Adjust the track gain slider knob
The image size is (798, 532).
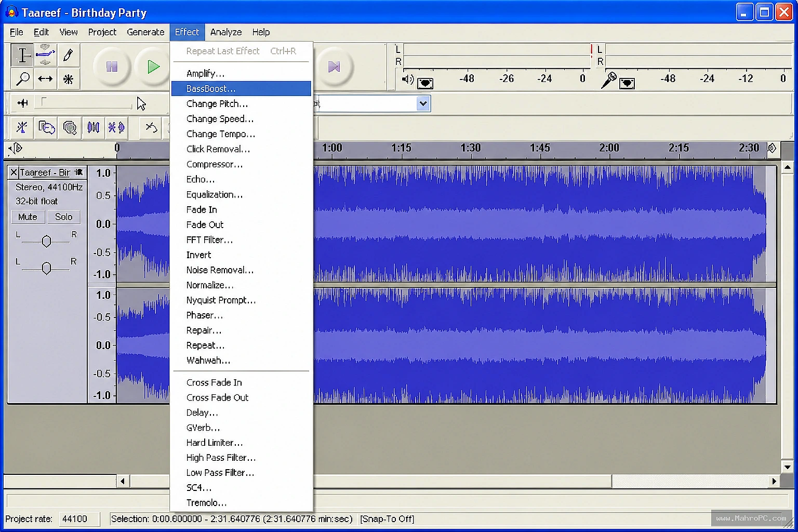[46, 241]
